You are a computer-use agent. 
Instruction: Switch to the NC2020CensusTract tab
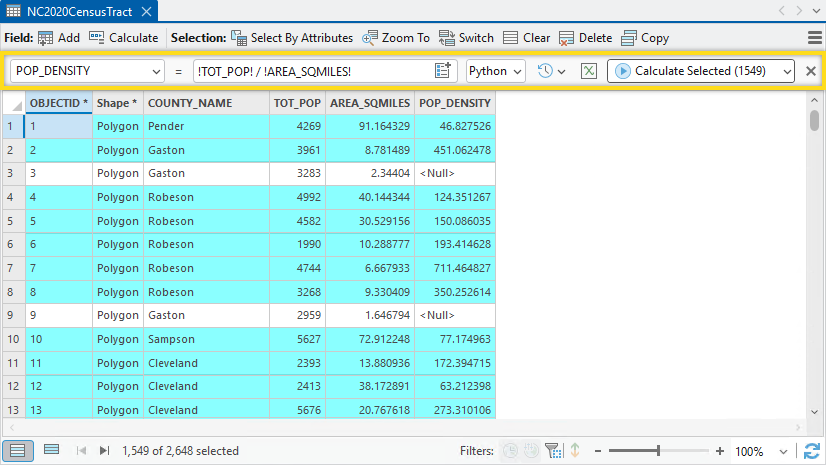point(79,12)
